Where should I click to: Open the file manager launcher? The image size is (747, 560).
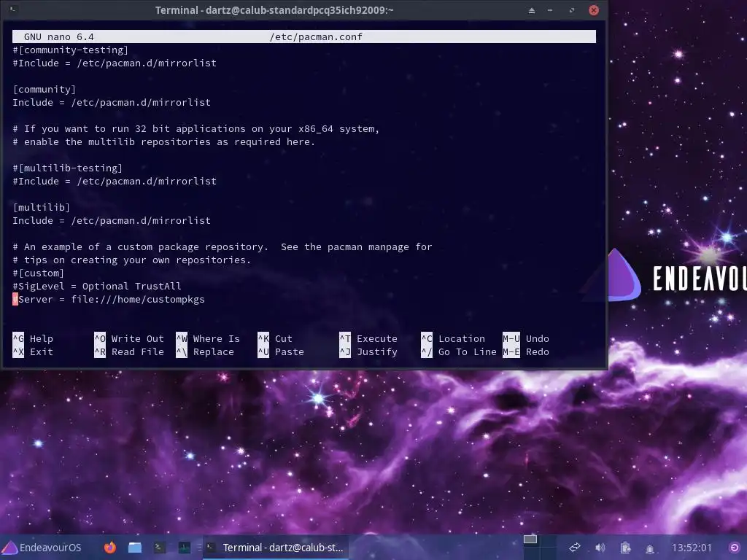(x=135, y=548)
